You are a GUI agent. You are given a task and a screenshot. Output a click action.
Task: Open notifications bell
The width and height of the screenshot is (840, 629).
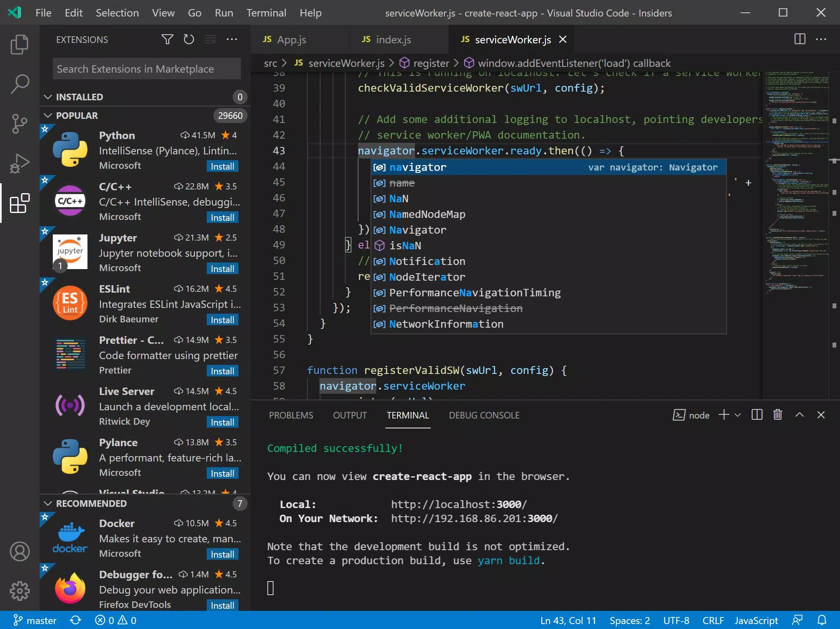coord(822,620)
